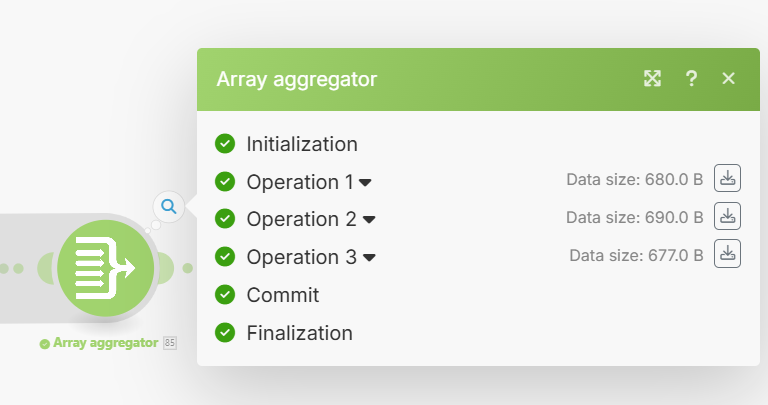The width and height of the screenshot is (768, 405).
Task: Select the Finalization step
Action: pos(299,333)
